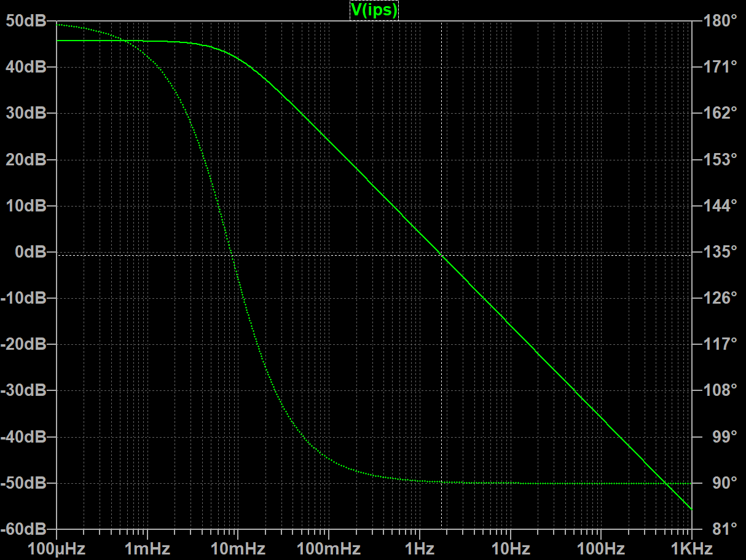The image size is (746, 560).
Task: Click the 1mHz frequency axis label
Action: (x=147, y=548)
